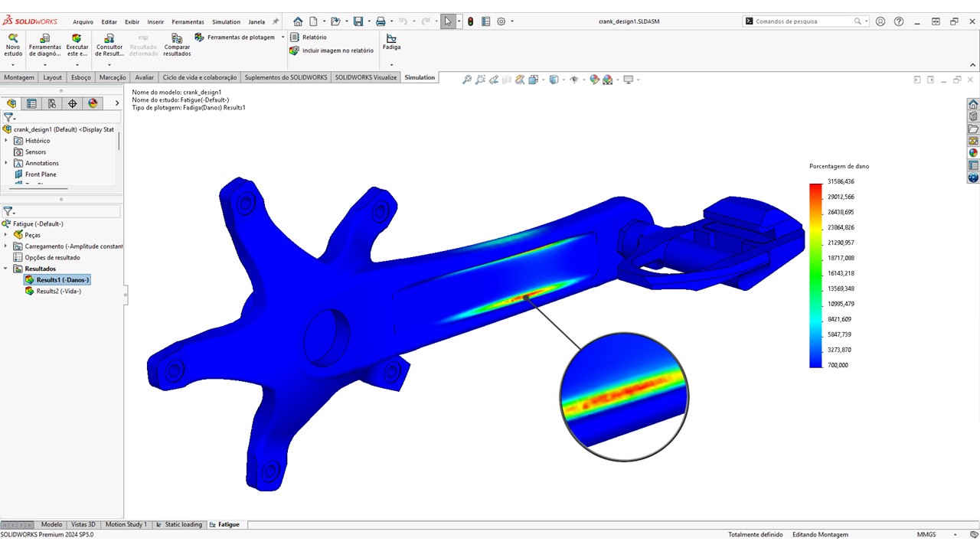Expand the manager tabs with the right arrow
Screen dimensions: 980x551
pos(116,103)
